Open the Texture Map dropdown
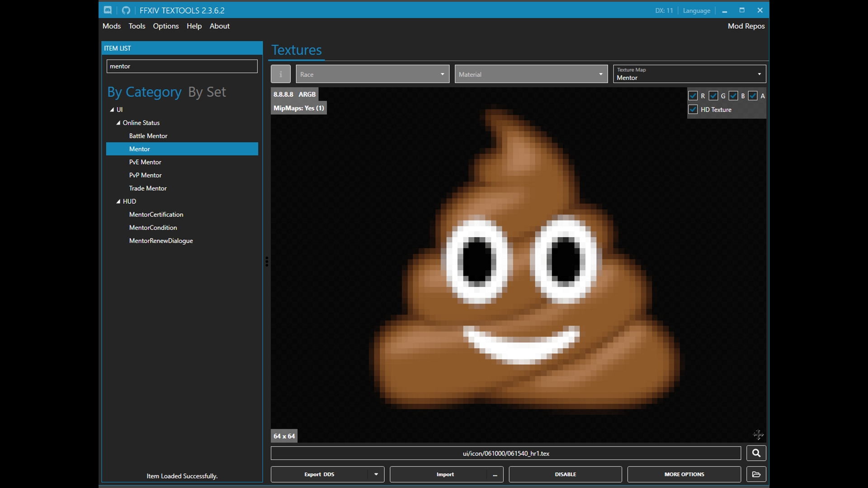Viewport: 868px width, 488px height. pyautogui.click(x=689, y=74)
